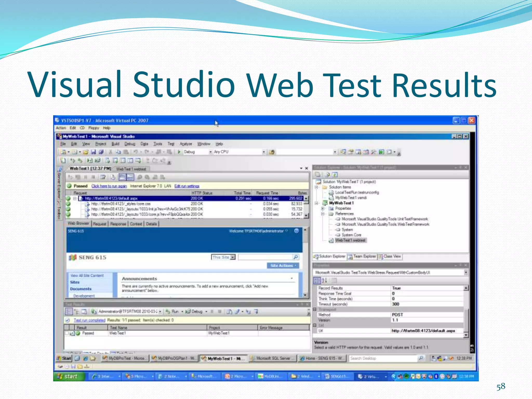Click the Undo arrow icon
Image resolution: width=532 pixels, height=399 pixels.
pyautogui.click(x=136, y=152)
